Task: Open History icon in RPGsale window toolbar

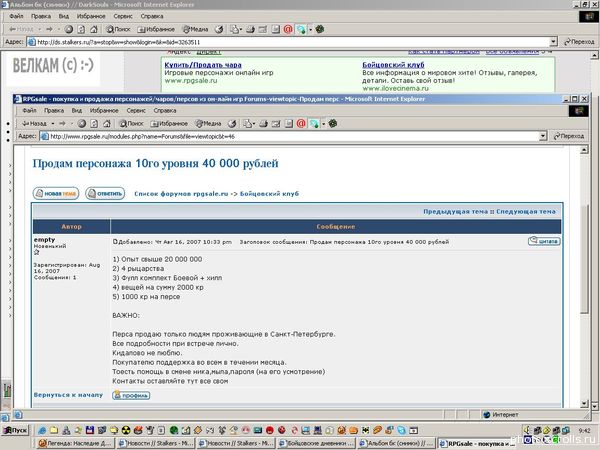Action: [x=232, y=124]
